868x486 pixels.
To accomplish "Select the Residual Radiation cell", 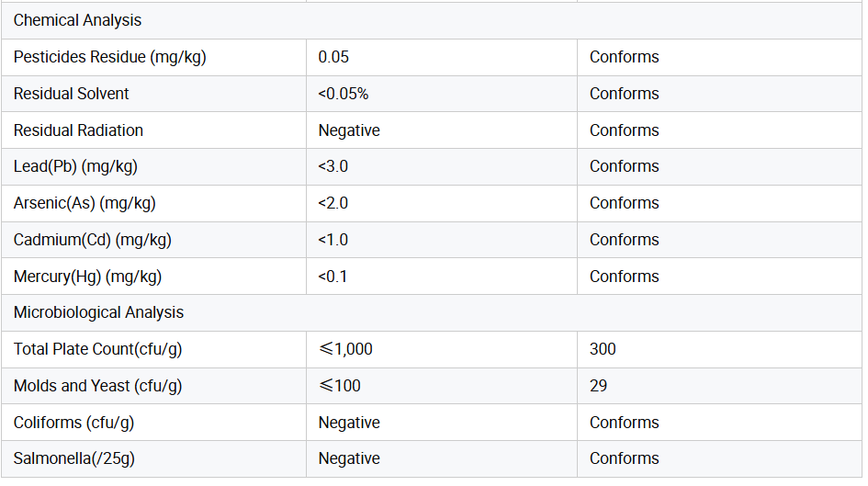I will coord(78,130).
